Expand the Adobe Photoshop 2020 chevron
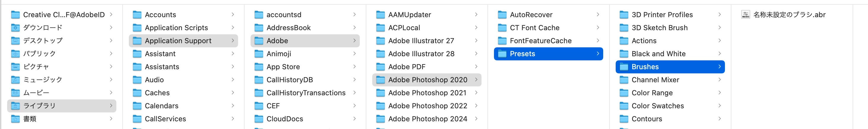The width and height of the screenshot is (868, 129). [x=476, y=80]
